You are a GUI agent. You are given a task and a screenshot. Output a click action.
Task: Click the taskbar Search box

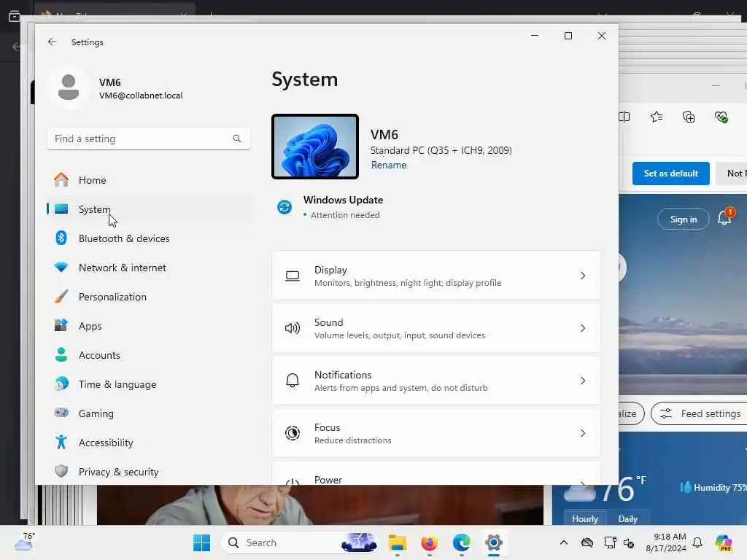click(300, 542)
